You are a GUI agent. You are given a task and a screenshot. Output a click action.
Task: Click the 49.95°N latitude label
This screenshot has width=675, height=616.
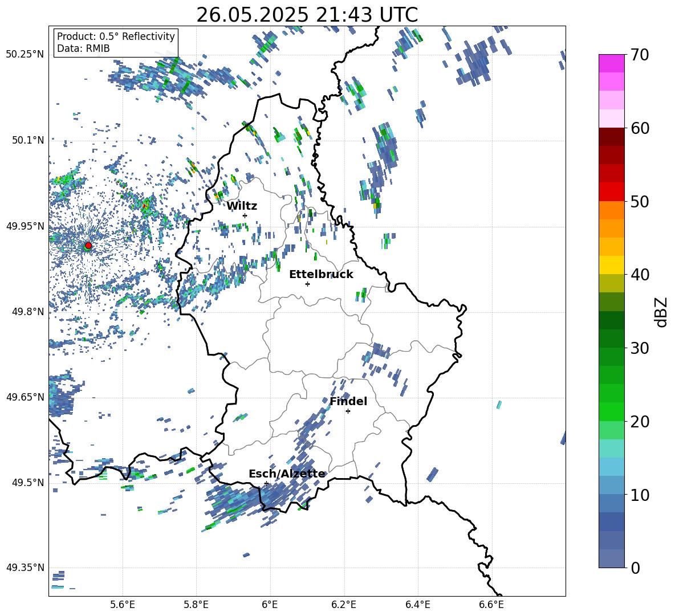[25, 226]
